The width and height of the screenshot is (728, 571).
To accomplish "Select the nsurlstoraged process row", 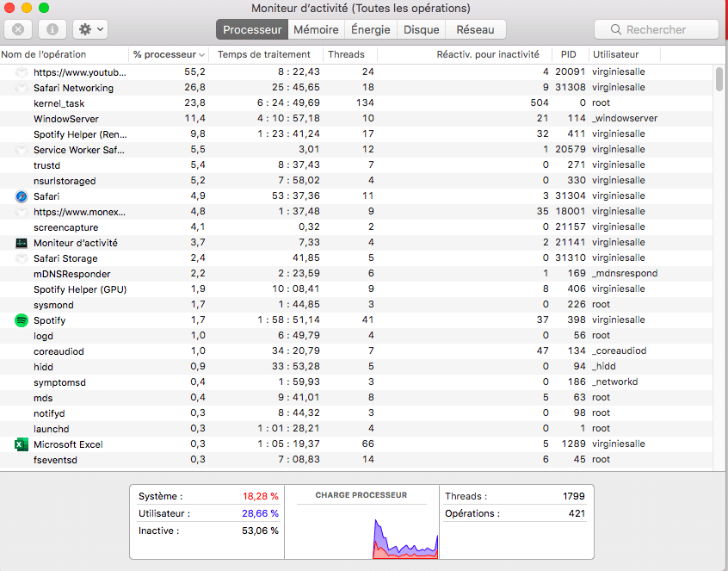I will click(x=356, y=180).
